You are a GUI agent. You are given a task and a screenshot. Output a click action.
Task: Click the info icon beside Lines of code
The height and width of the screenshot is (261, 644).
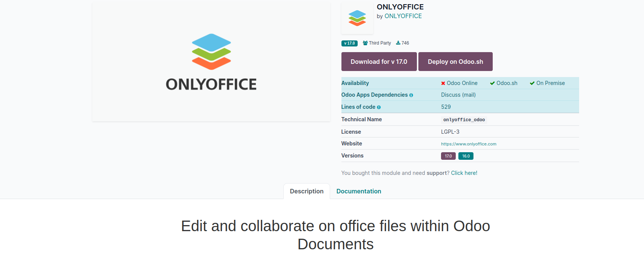pos(379,107)
